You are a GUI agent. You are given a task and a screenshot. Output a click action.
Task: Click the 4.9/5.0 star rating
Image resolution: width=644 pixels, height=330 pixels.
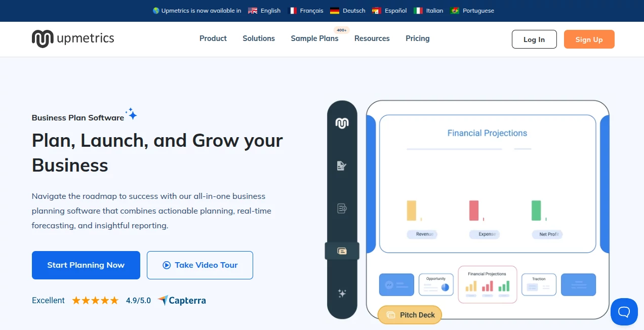[138, 300]
